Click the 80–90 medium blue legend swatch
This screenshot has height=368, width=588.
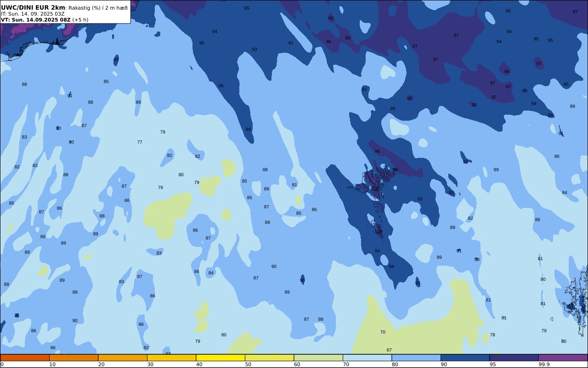pyautogui.click(x=416, y=357)
